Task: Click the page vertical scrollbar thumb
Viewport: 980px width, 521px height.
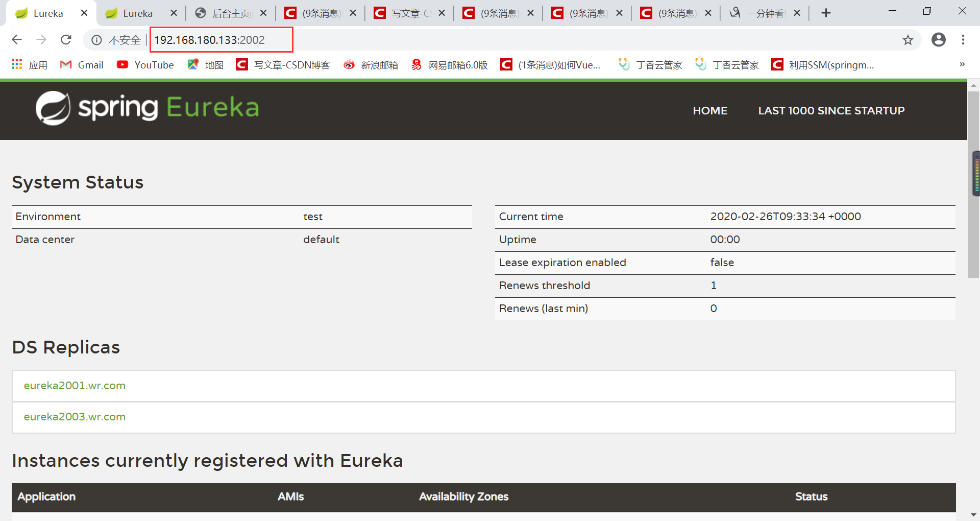Action: 974,184
